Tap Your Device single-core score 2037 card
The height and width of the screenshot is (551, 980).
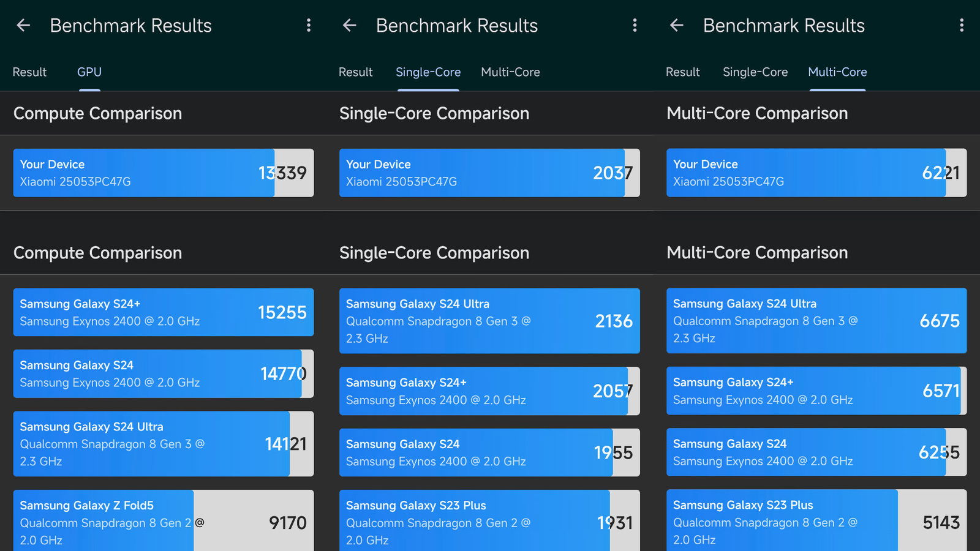pos(489,173)
